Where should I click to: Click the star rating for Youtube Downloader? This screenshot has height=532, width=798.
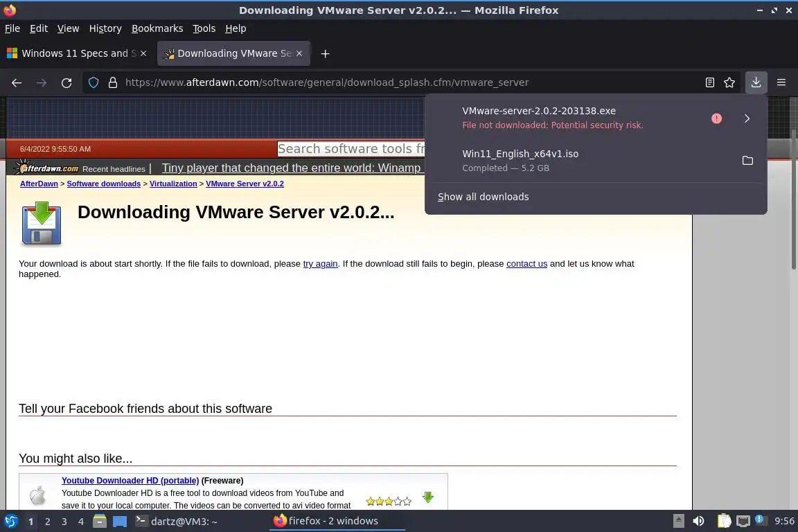pyautogui.click(x=389, y=502)
